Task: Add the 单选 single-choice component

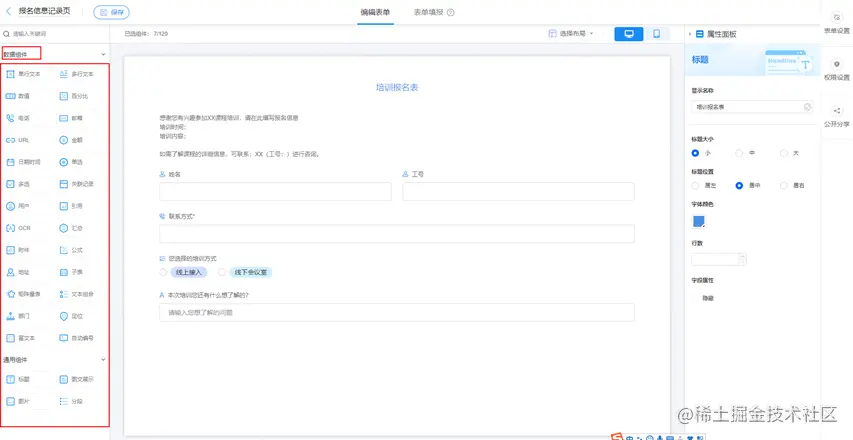Action: tap(71, 162)
